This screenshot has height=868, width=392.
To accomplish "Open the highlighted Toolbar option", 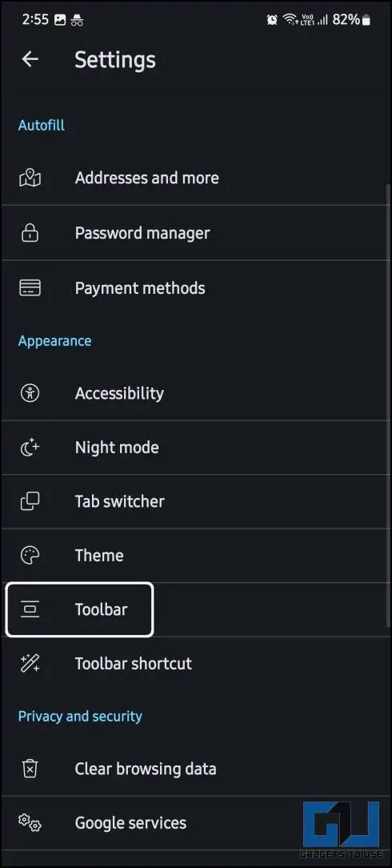I will pos(79,609).
